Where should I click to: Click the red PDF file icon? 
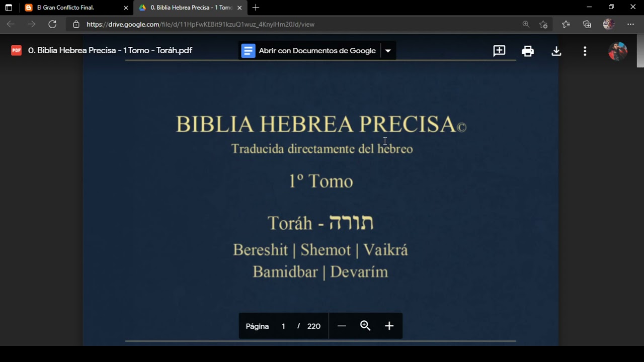point(17,50)
